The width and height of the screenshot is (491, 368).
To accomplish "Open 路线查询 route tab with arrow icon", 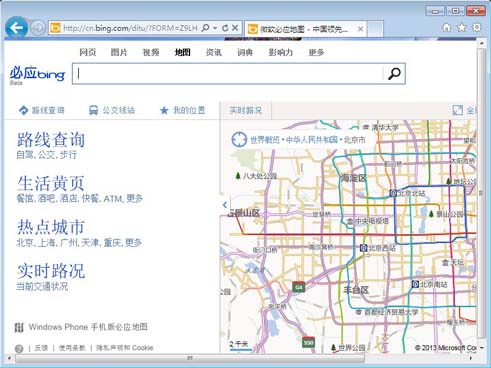I will coord(42,110).
